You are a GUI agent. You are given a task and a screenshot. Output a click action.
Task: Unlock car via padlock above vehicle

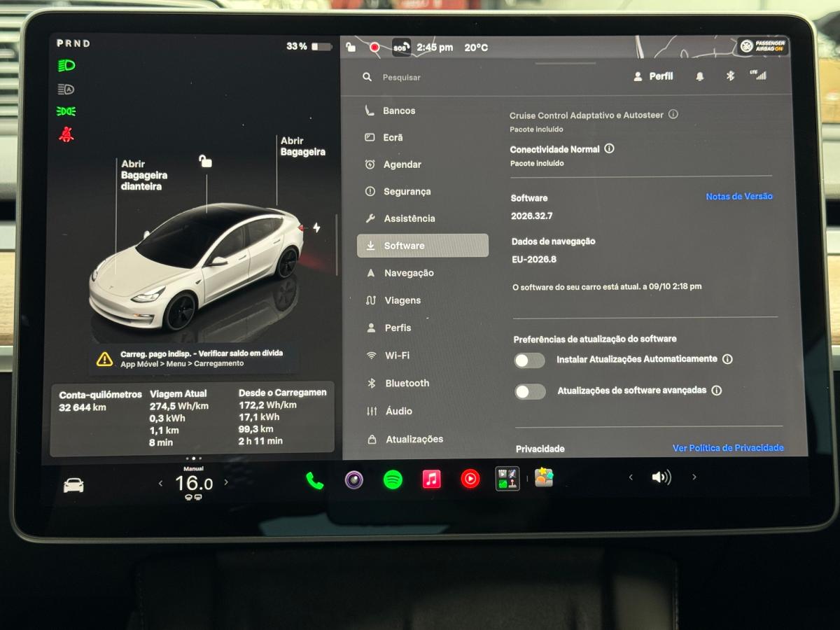tap(205, 161)
